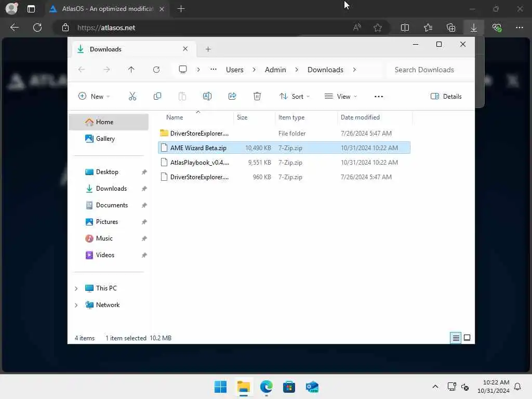The image size is (532, 399).
Task: Click the Paste clipboard icon
Action: (x=182, y=96)
